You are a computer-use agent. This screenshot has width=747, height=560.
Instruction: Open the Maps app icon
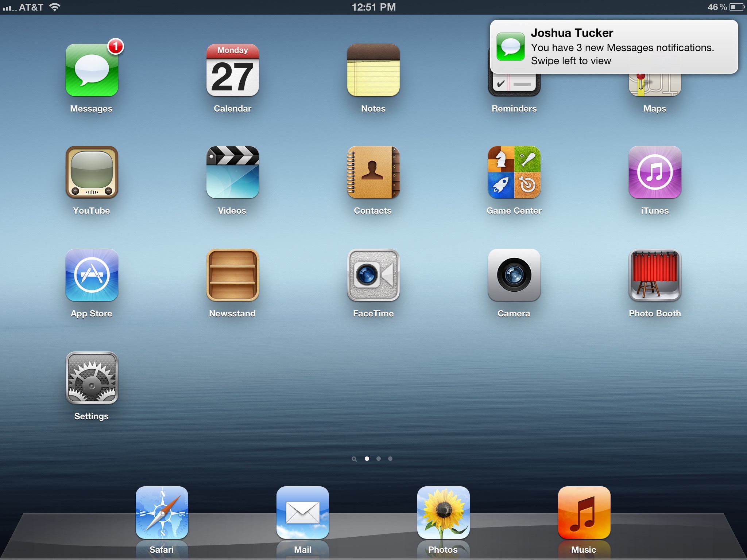click(x=655, y=85)
